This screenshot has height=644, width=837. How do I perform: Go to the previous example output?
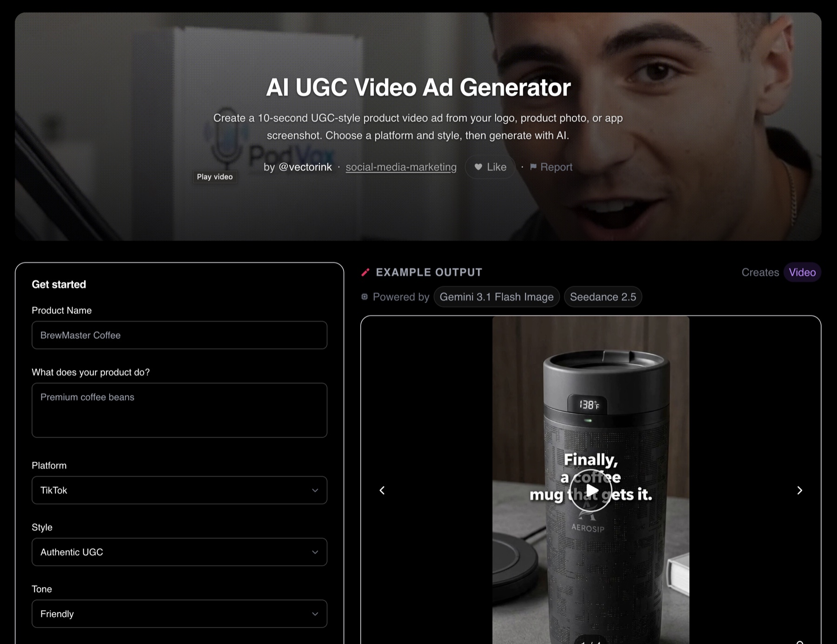coord(382,490)
